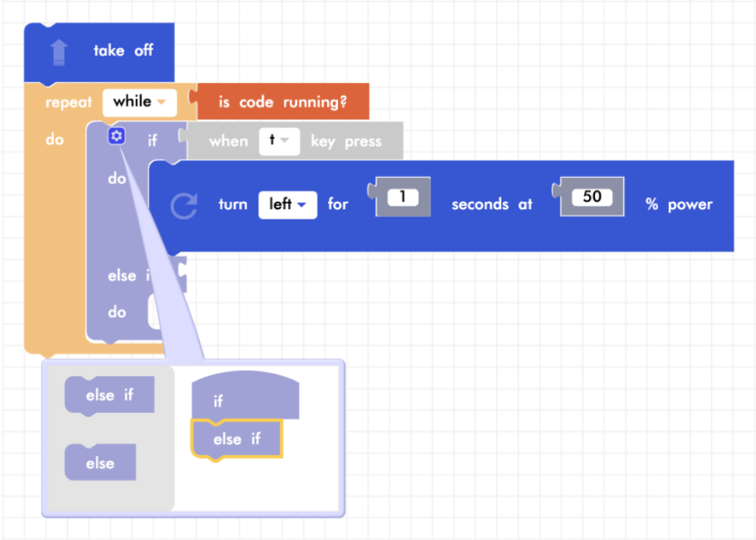This screenshot has height=540, width=756.
Task: Click the 'do' label of repeat block
Action: coord(55,140)
